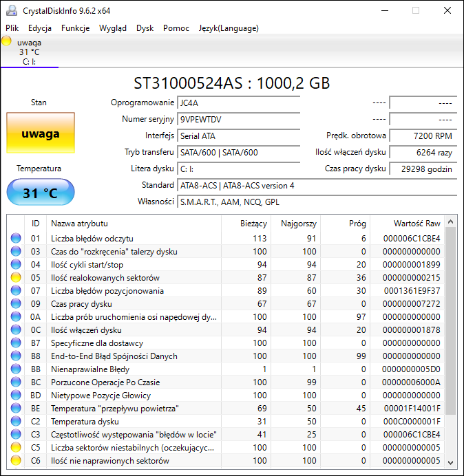Click raw value 00001F14001F
Screen dimensions: 464x476
tap(412, 409)
